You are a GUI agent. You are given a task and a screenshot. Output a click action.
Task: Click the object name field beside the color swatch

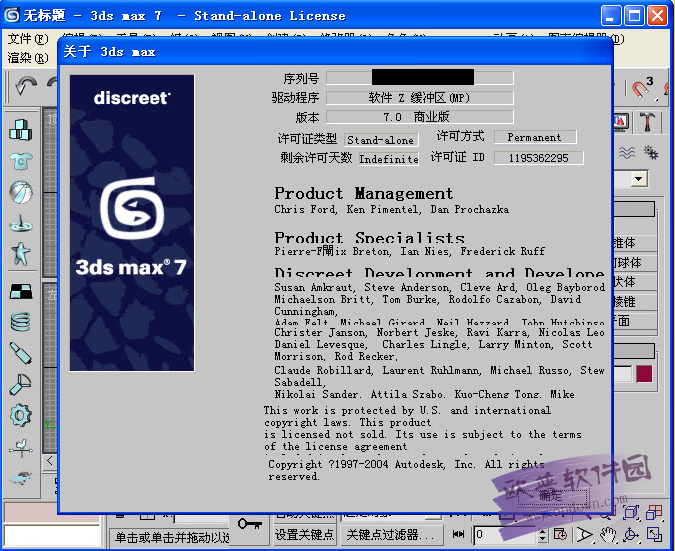pyautogui.click(x=622, y=374)
